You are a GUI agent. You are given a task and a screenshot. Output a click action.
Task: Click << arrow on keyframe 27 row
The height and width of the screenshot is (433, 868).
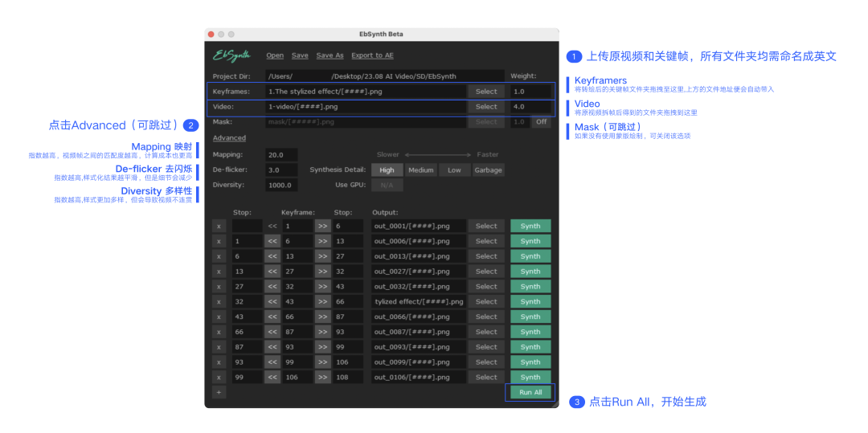(272, 272)
